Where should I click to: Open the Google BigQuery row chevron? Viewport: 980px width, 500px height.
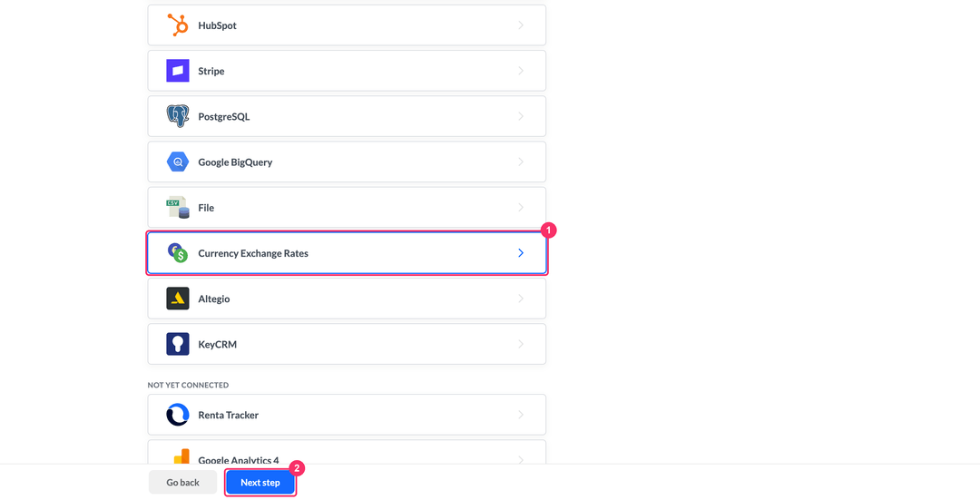[x=521, y=162]
